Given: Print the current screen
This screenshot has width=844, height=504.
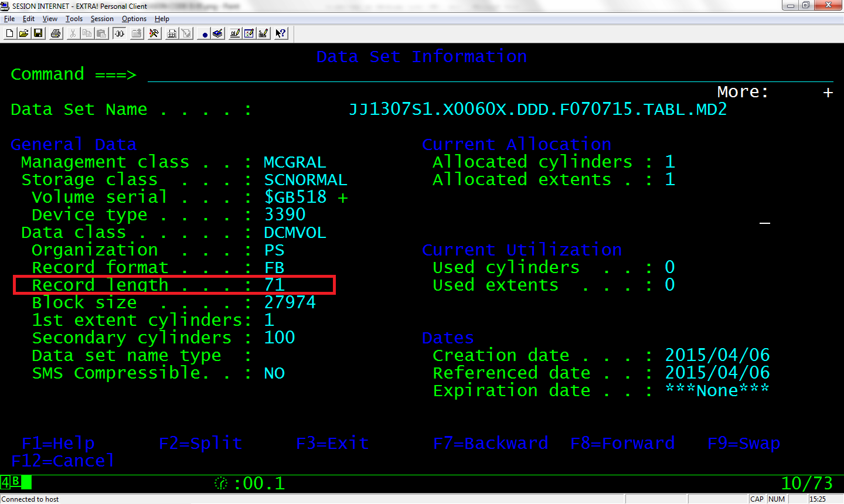Looking at the screenshot, I should pyautogui.click(x=56, y=33).
